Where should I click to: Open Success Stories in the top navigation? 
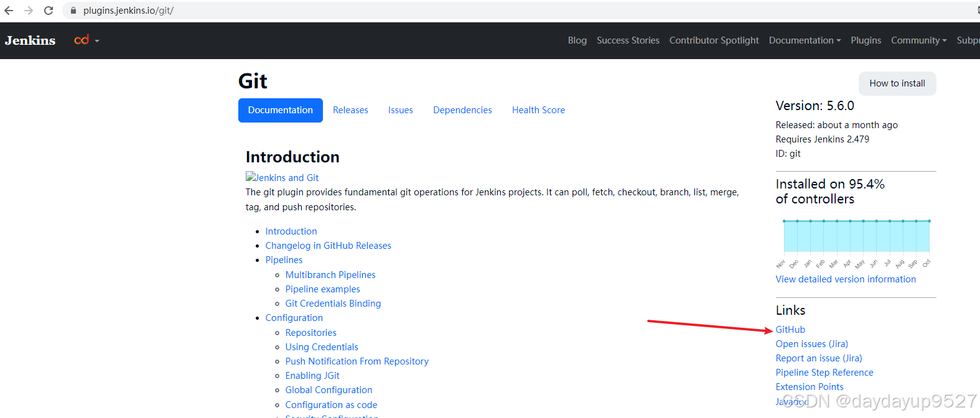tap(628, 40)
